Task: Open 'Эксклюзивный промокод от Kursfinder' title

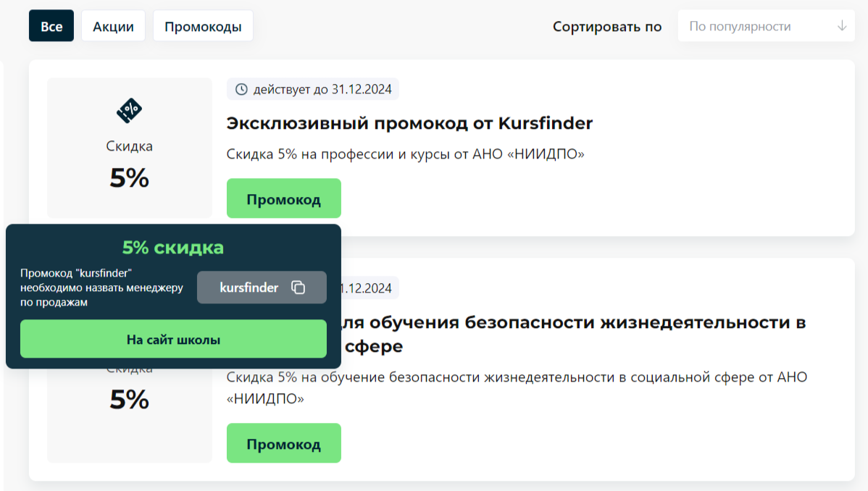Action: tap(409, 123)
